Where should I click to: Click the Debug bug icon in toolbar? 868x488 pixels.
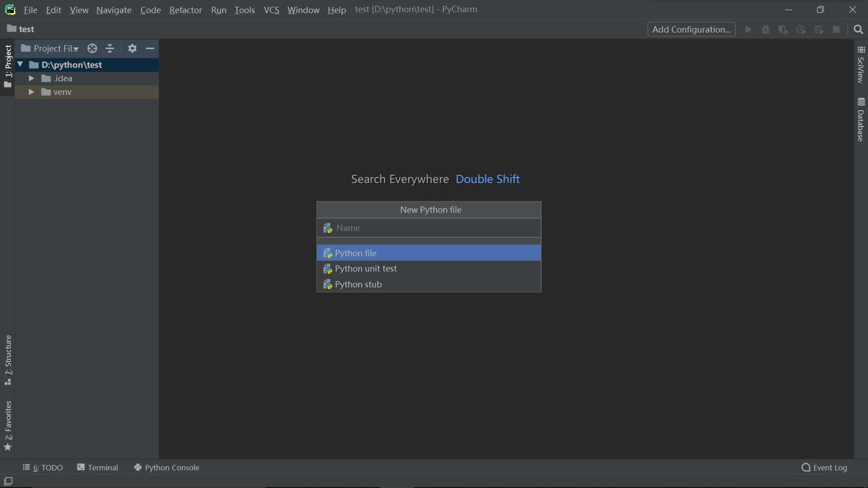click(x=766, y=29)
